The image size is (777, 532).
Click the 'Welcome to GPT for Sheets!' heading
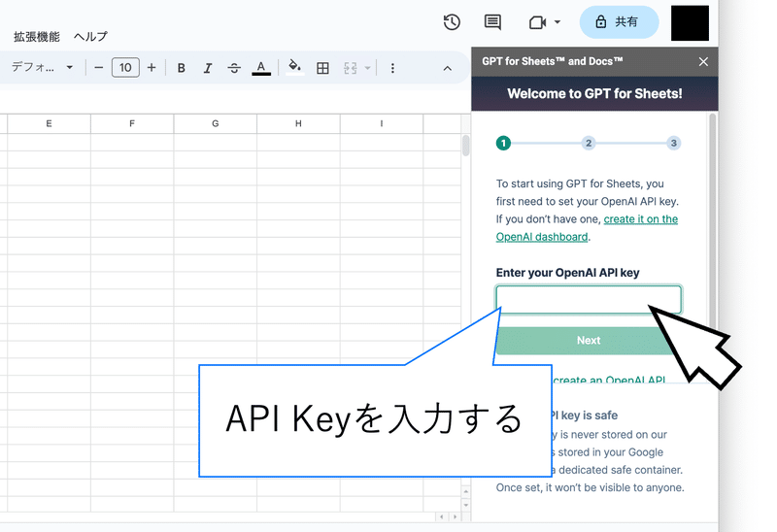coord(594,93)
